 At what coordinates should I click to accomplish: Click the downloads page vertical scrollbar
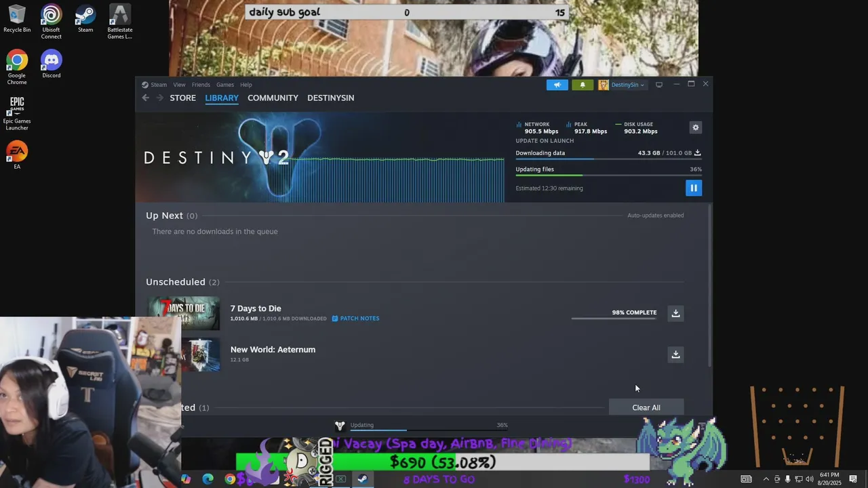pyautogui.click(x=710, y=285)
